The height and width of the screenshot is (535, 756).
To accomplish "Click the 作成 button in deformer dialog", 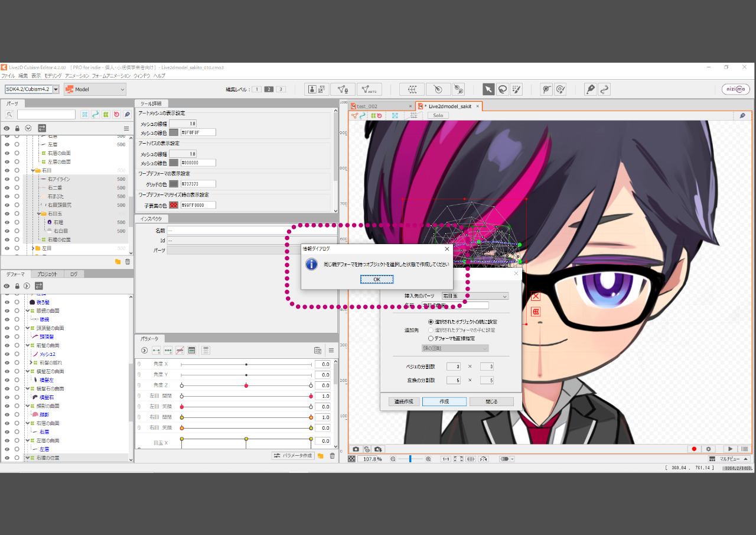I will (x=444, y=401).
